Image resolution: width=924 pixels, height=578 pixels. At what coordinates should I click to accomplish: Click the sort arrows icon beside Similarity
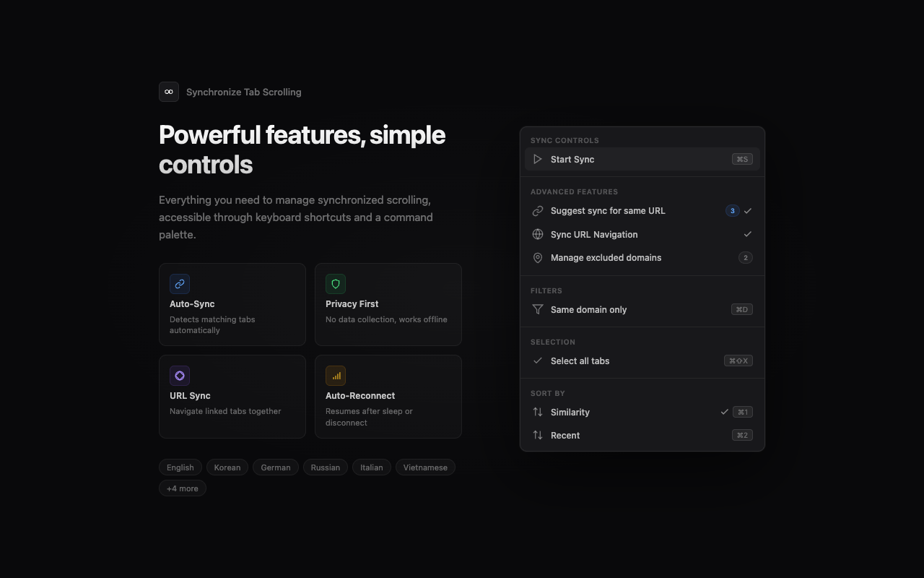tap(538, 412)
